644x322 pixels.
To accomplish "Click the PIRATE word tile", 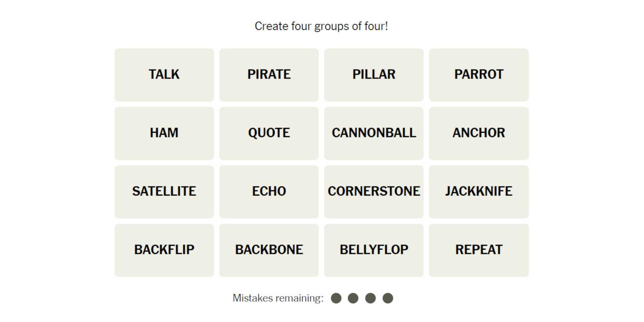I will pos(269,75).
